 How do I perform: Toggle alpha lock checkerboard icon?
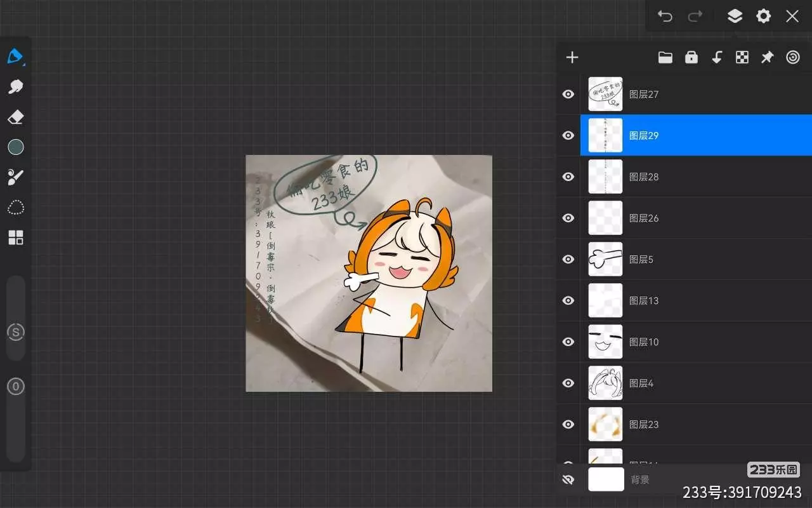(x=742, y=58)
